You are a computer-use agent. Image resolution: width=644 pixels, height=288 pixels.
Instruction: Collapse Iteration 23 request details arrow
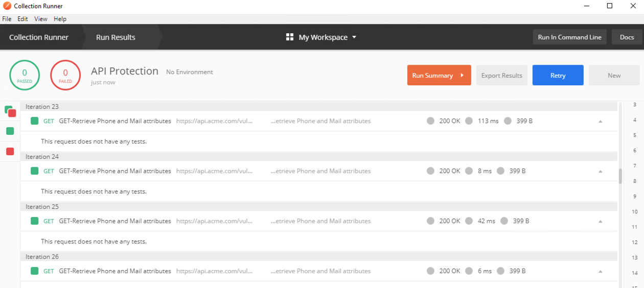tap(601, 122)
